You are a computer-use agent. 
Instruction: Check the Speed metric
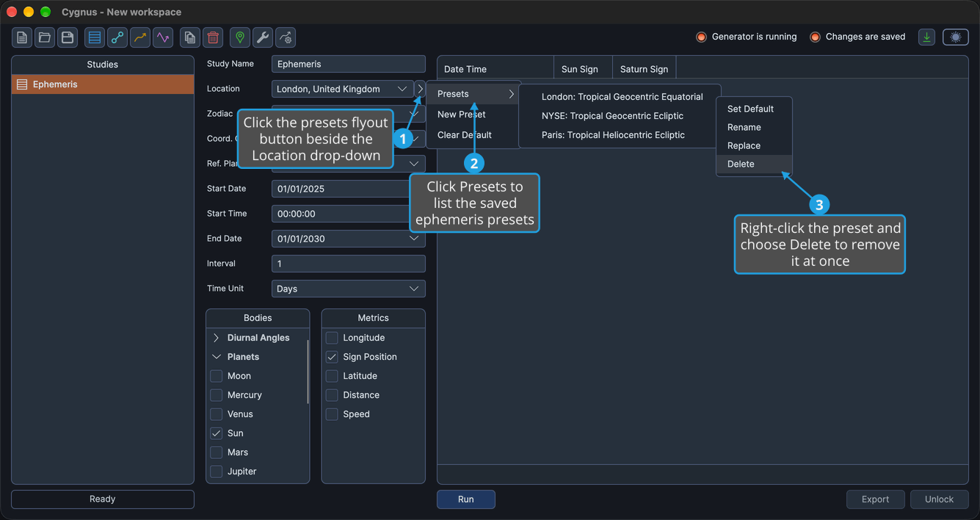332,414
